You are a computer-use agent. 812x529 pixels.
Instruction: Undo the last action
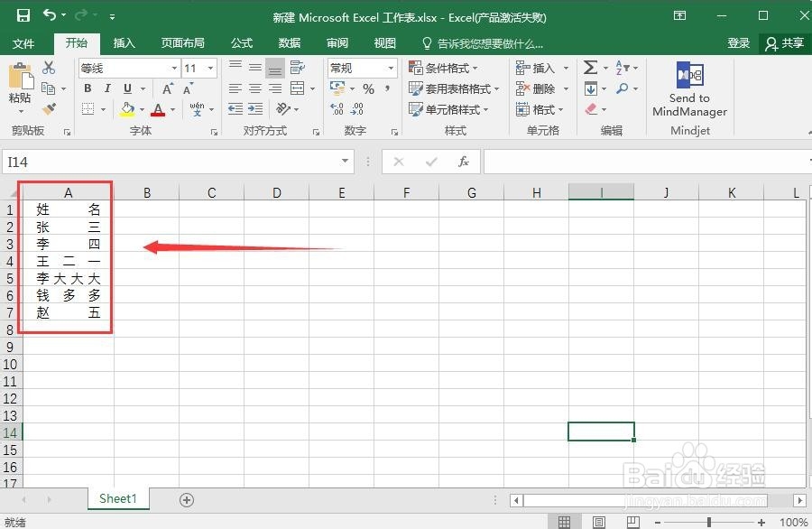50,15
